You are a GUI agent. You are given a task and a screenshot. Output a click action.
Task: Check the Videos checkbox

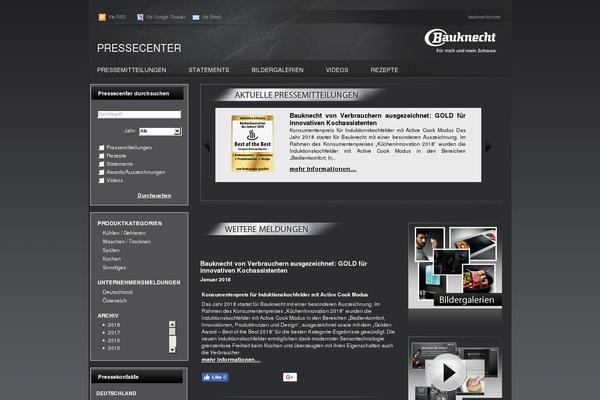pyautogui.click(x=101, y=180)
